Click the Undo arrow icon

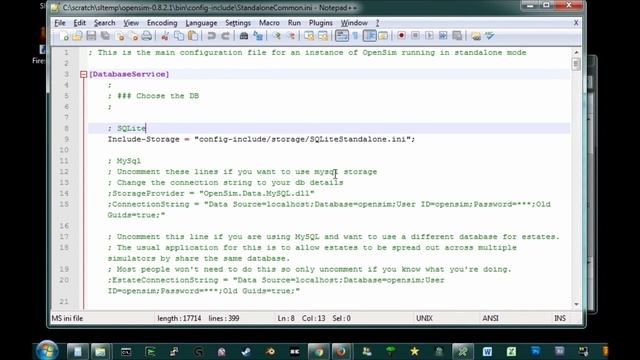tap(211, 36)
